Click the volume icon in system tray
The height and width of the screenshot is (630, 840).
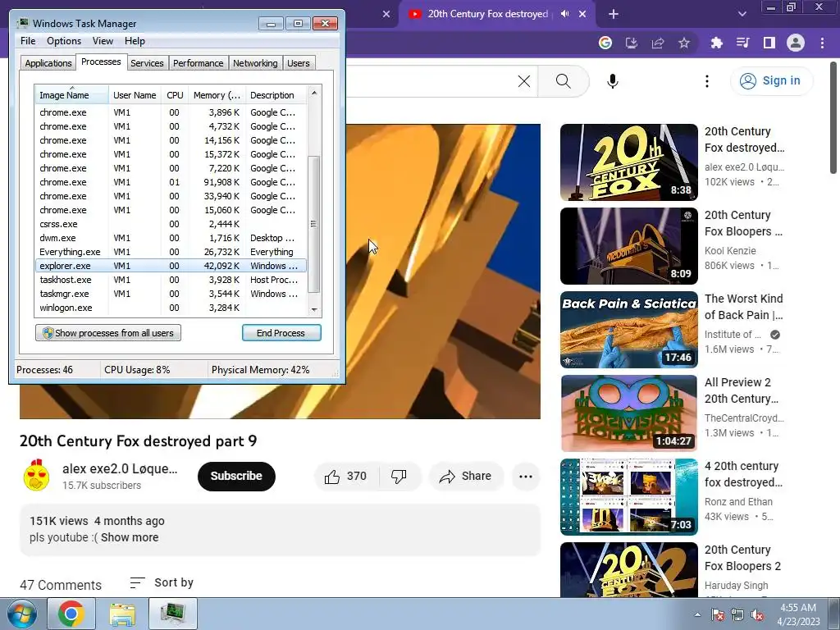click(757, 614)
